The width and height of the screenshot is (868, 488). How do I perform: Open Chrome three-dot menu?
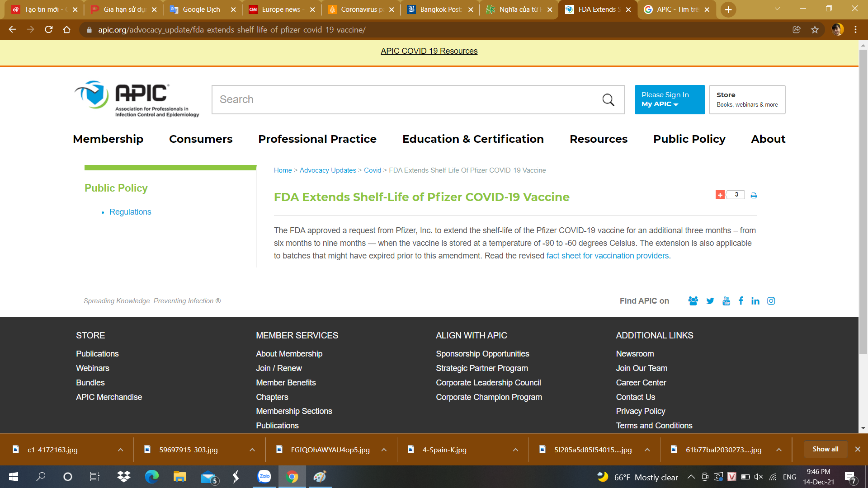855,29
